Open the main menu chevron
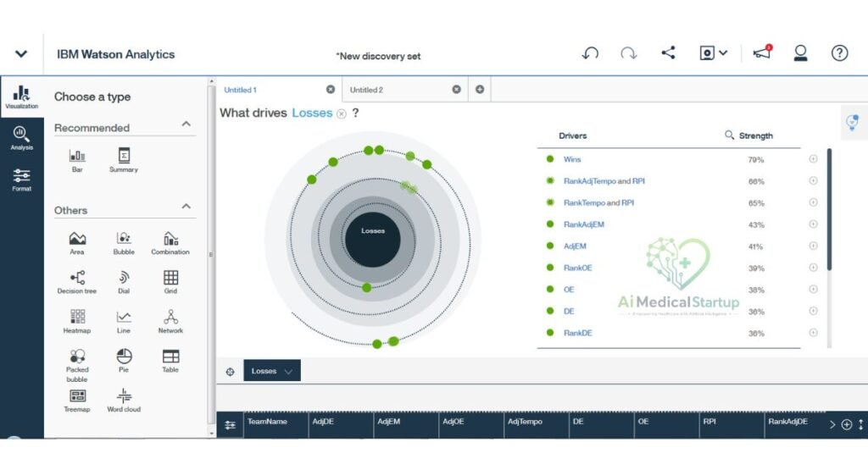 point(21,53)
